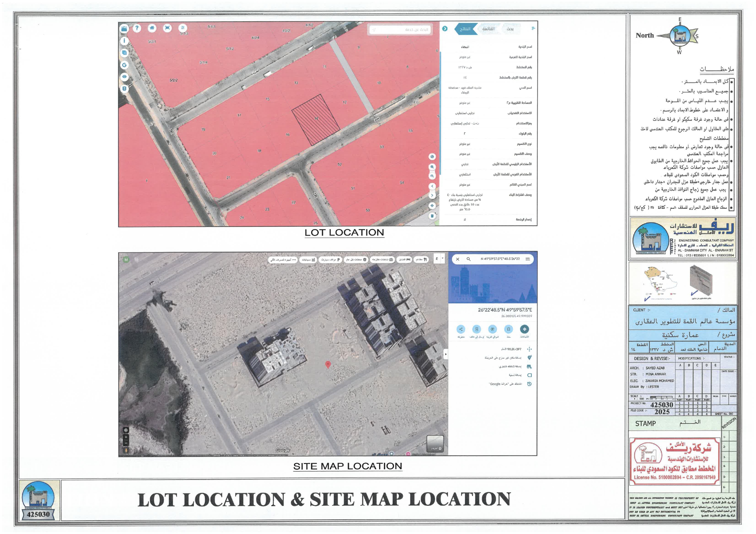Open Google Maps hamburger menu
The image size is (756, 534).
pos(528,259)
